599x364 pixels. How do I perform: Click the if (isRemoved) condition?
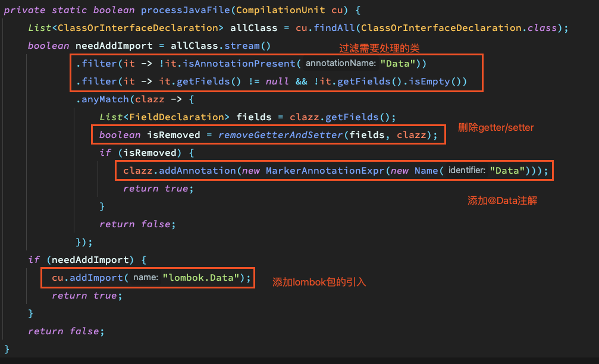coord(140,153)
